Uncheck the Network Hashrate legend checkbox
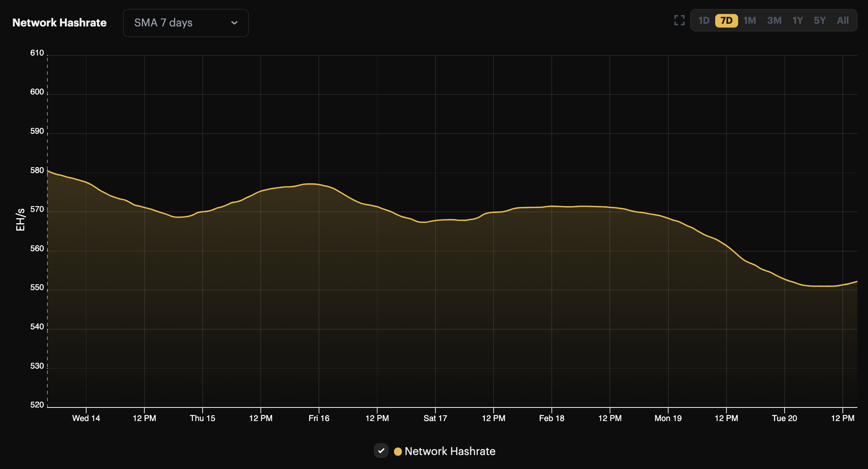 pos(382,450)
